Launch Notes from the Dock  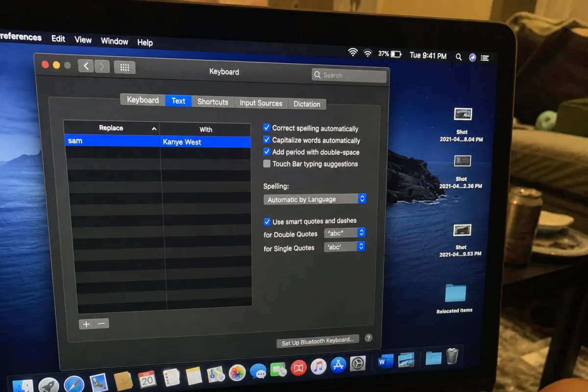point(194,376)
